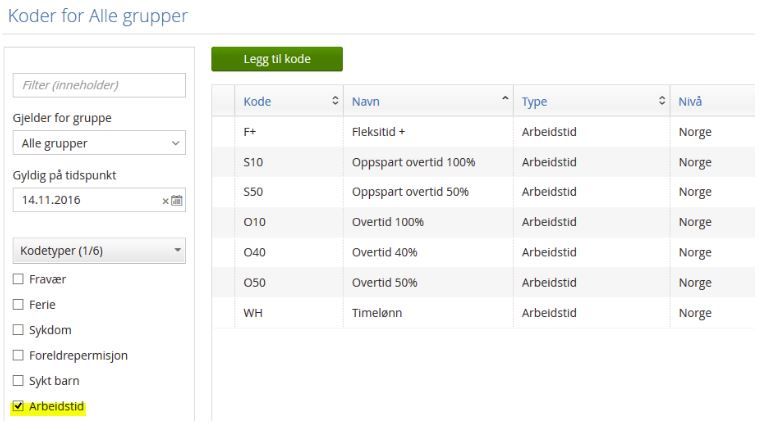Image resolution: width=763 pixels, height=430 pixels.
Task: Click the Legg til kode button
Action: click(277, 59)
